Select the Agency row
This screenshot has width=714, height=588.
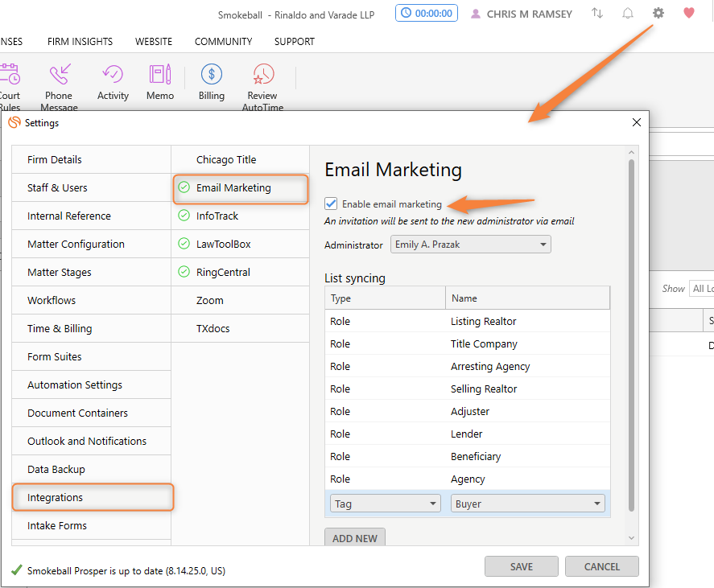coord(468,479)
